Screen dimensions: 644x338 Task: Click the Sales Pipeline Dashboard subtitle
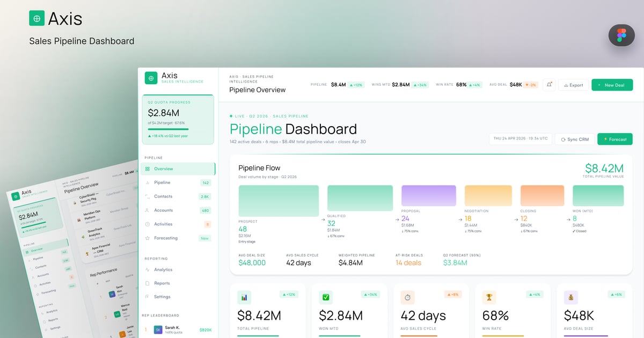click(x=82, y=41)
